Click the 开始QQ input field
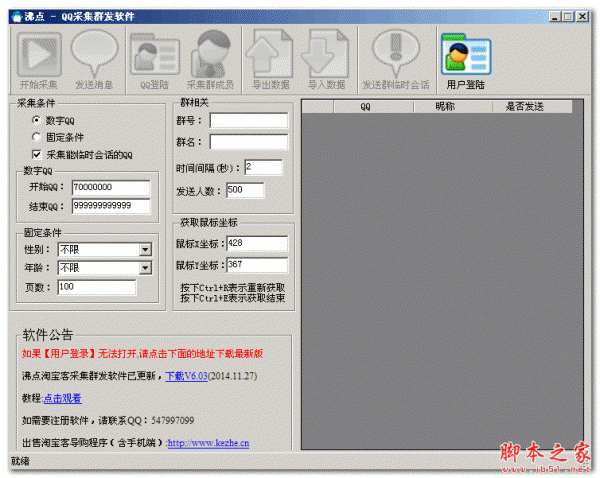600x478 pixels. click(x=111, y=187)
